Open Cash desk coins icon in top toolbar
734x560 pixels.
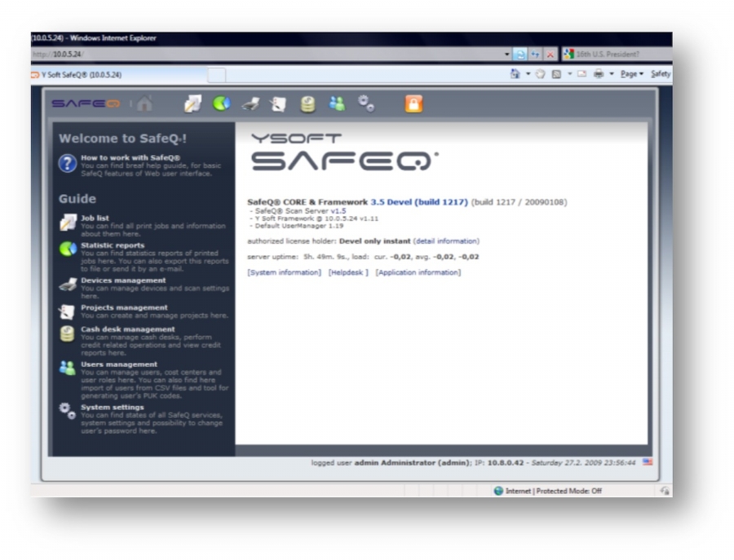(307, 104)
